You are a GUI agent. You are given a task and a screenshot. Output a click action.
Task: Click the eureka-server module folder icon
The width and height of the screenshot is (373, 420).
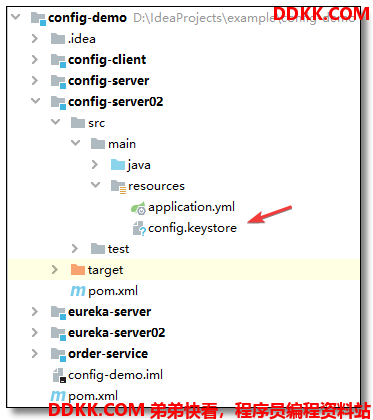58,313
